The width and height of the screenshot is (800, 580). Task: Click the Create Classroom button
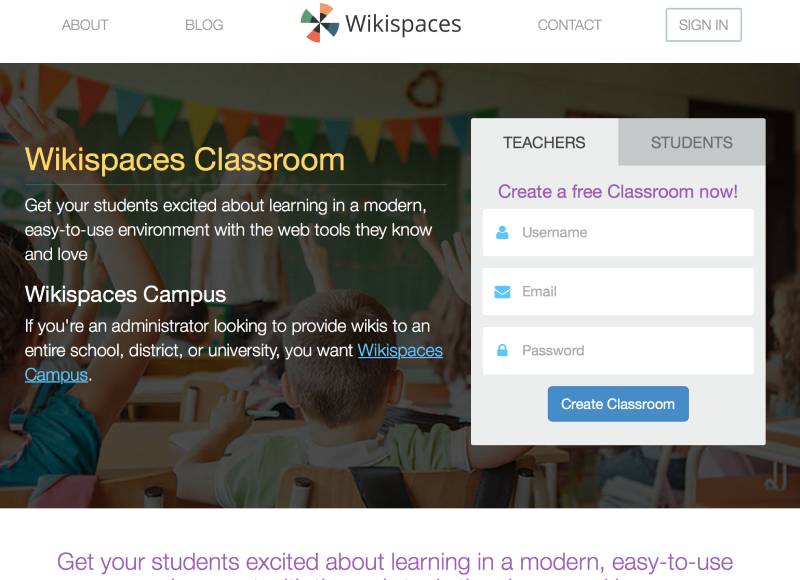pos(618,404)
